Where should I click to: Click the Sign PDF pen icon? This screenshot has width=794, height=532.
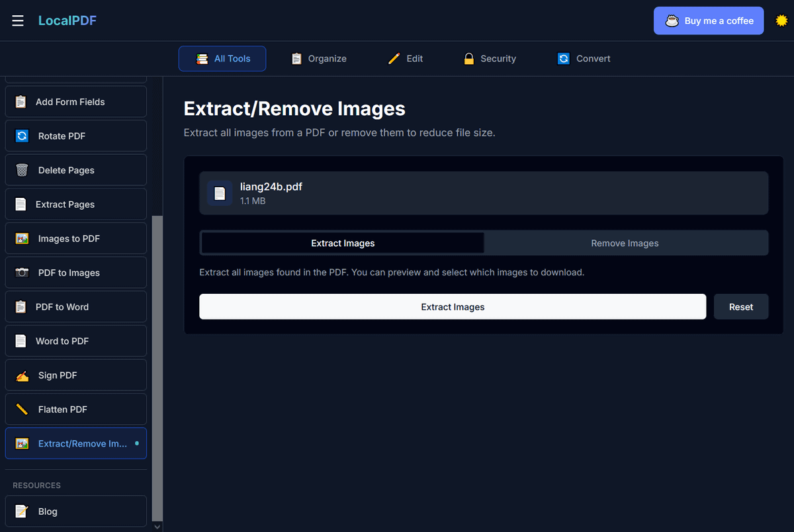coord(22,375)
